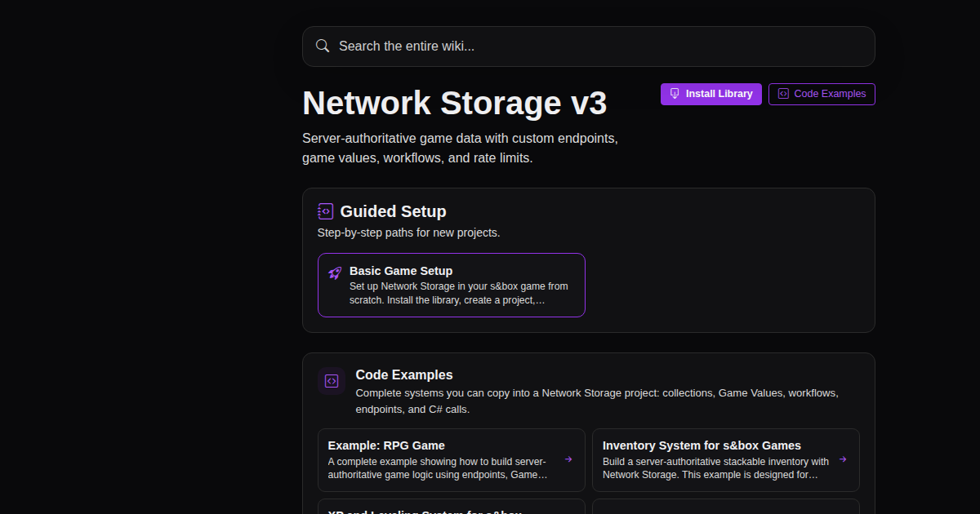The width and height of the screenshot is (980, 514).
Task: Click 'Step-by-step paths for new projects.' text
Action: click(x=408, y=233)
